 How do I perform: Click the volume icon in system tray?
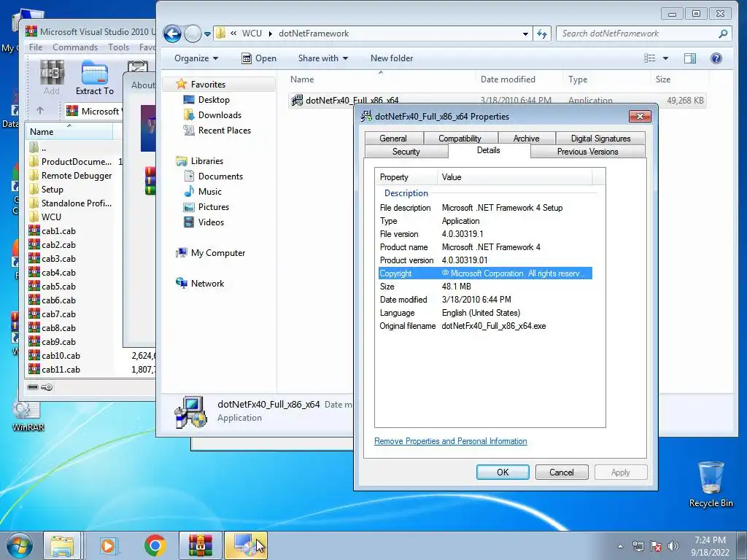tap(673, 546)
